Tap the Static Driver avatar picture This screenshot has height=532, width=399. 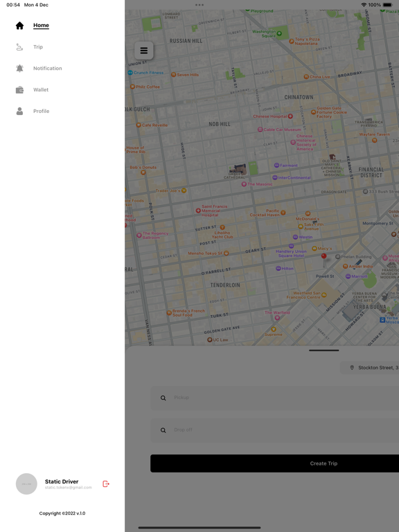(x=26, y=484)
